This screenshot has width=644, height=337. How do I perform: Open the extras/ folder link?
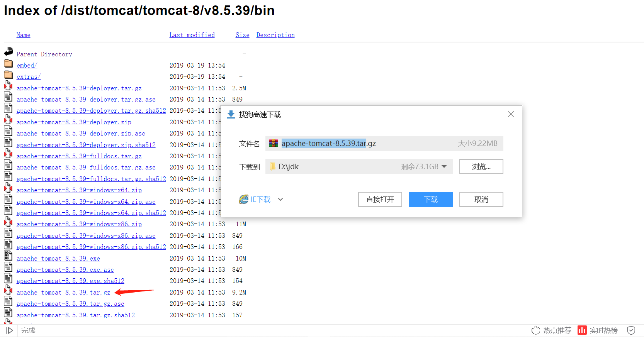tap(29, 77)
